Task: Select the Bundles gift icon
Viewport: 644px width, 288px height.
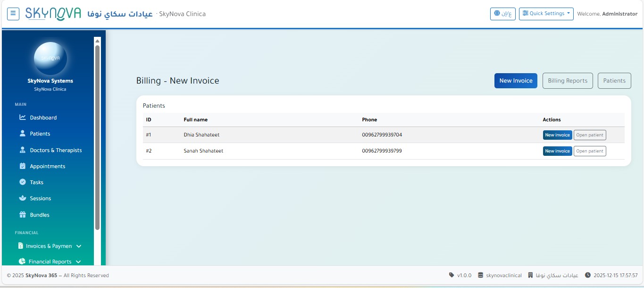Action: [22, 215]
